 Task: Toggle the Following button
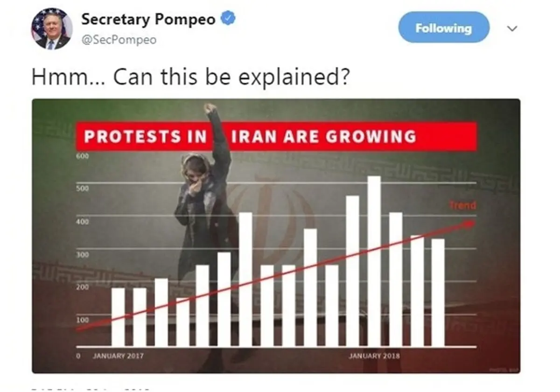tap(444, 28)
